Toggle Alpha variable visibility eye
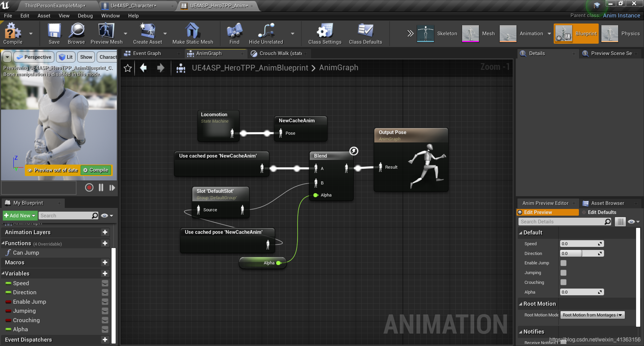The image size is (644, 346). (105, 330)
